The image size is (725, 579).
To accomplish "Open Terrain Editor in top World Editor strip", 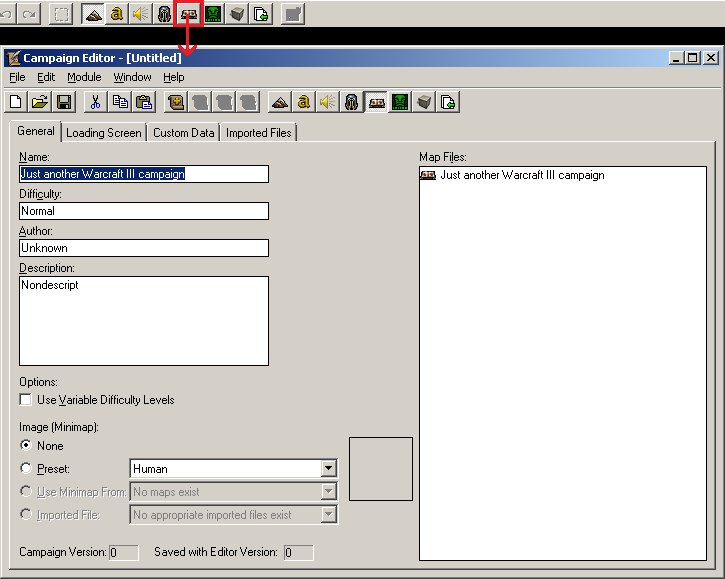I will click(93, 14).
